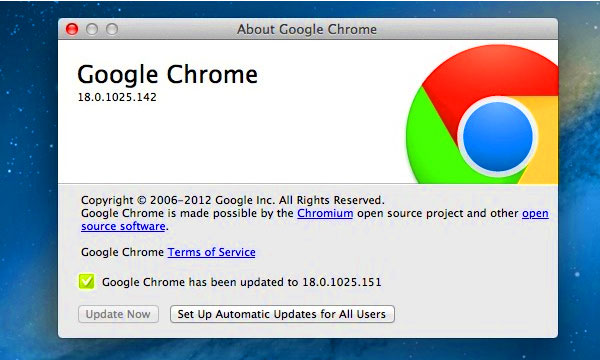Viewport: 600px width, 360px height.
Task: Open the Chromium link
Action: [x=325, y=213]
